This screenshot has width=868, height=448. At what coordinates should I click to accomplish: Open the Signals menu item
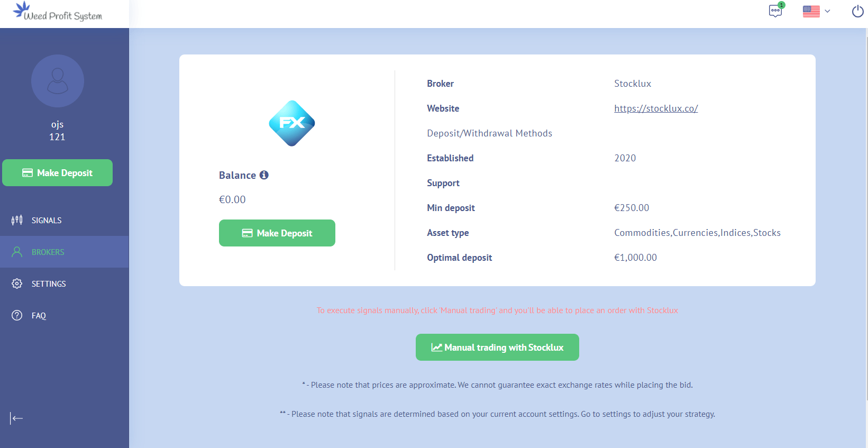65,220
